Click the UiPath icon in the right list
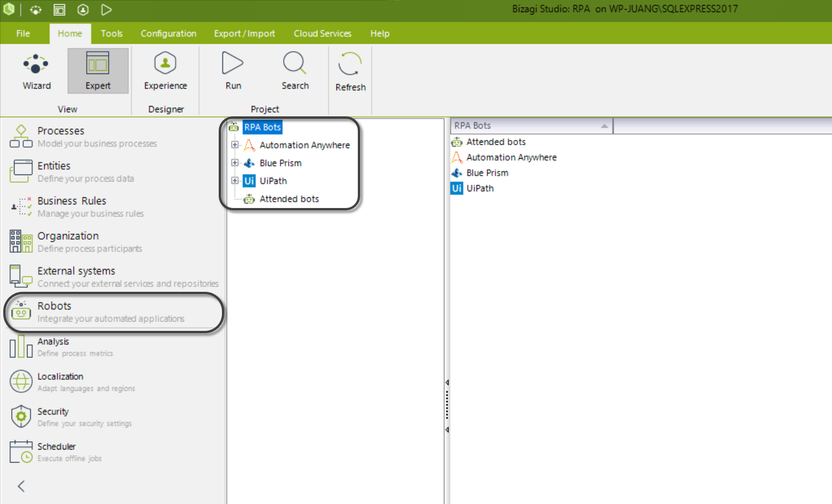 457,188
